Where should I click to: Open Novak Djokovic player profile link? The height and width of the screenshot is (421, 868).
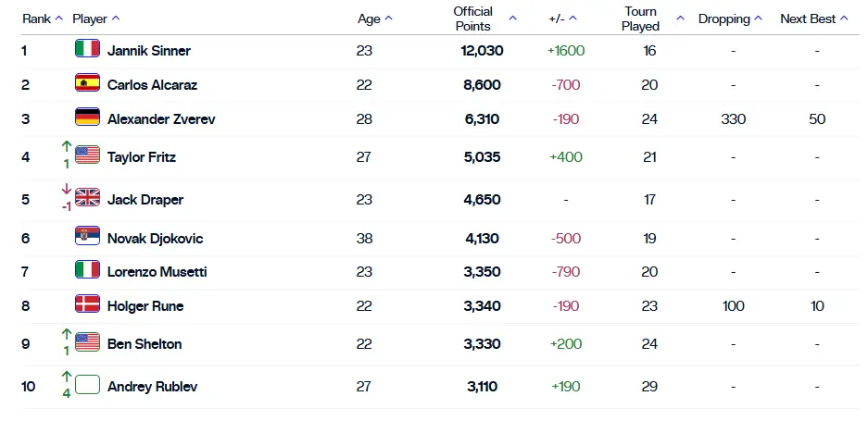(155, 239)
